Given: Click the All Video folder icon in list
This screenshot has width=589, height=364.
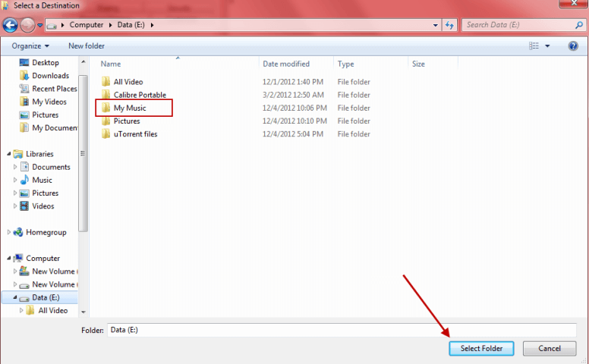Looking at the screenshot, I should click(106, 81).
